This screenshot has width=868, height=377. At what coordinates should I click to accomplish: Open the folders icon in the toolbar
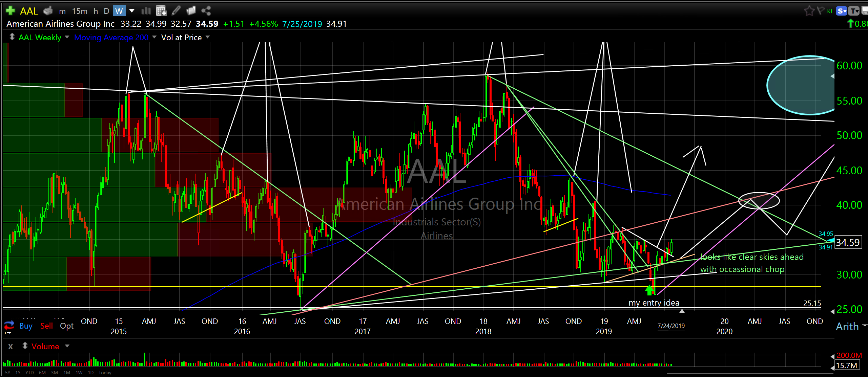pyautogui.click(x=191, y=11)
